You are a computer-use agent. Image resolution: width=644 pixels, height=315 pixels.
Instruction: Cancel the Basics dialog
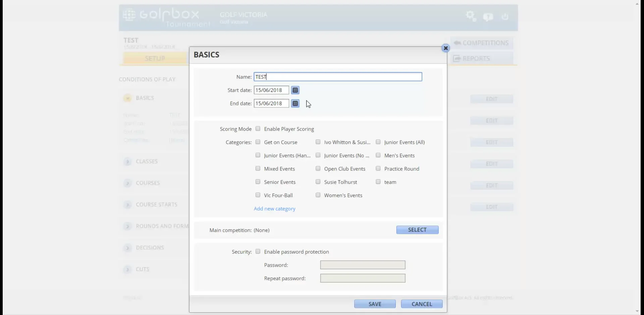click(422, 304)
